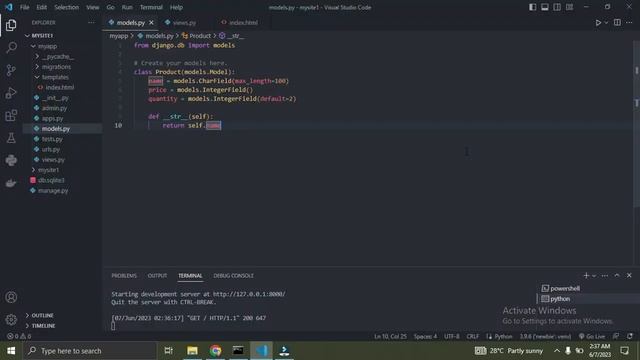Create a new terminal with plus icon
The height and width of the screenshot is (360, 640).
[x=586, y=276]
